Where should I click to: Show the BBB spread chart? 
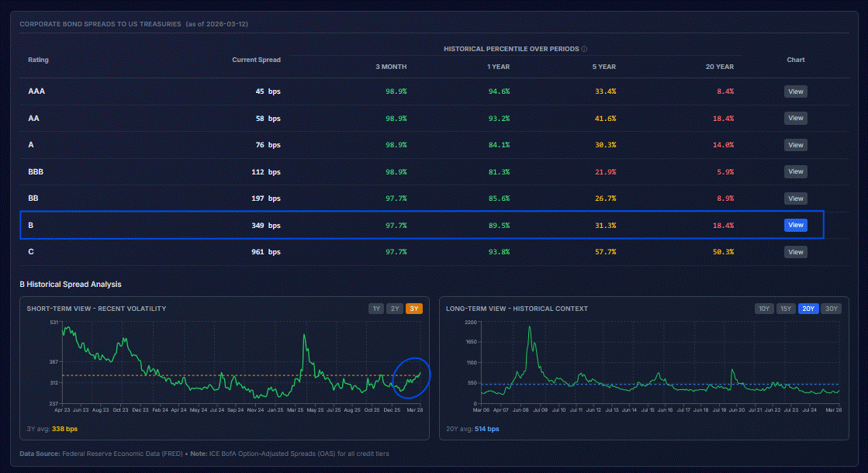pos(795,171)
